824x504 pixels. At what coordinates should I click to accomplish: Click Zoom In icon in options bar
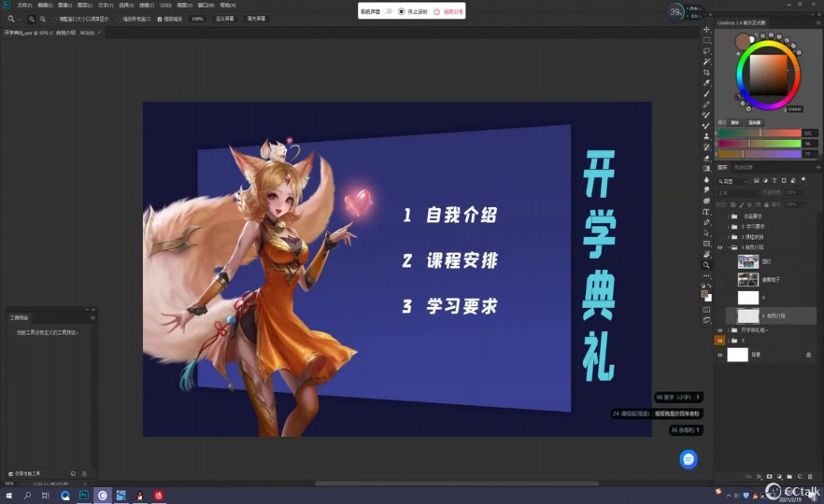(32, 19)
